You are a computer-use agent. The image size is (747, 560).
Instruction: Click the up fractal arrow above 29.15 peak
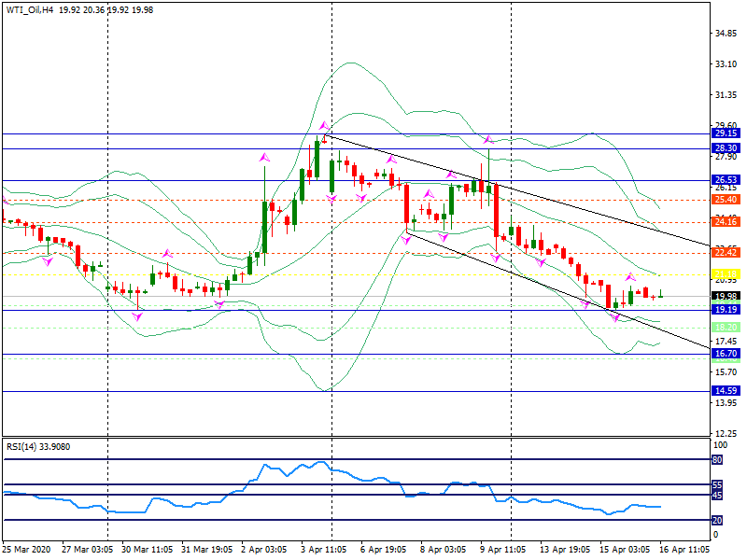click(x=324, y=125)
